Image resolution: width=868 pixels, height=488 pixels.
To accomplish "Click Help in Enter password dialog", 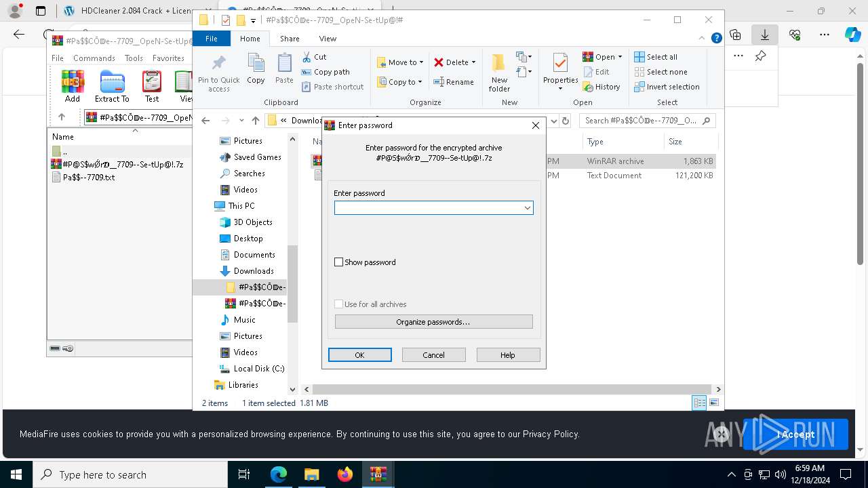I will click(x=508, y=355).
